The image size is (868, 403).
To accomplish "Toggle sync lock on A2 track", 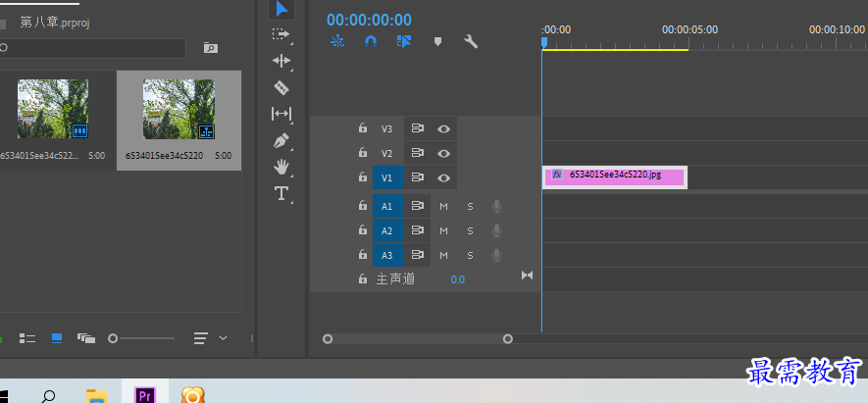I will [x=418, y=230].
